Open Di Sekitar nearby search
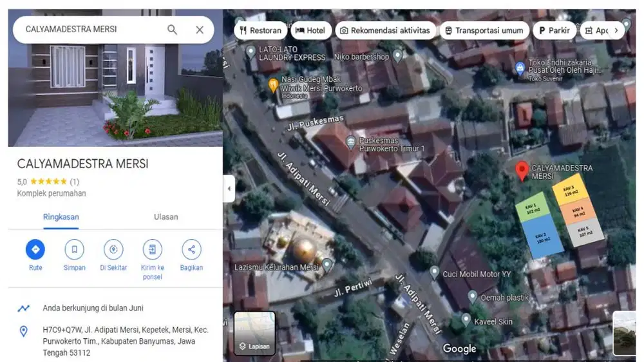Screen dimensions: 644x362 tap(113, 249)
